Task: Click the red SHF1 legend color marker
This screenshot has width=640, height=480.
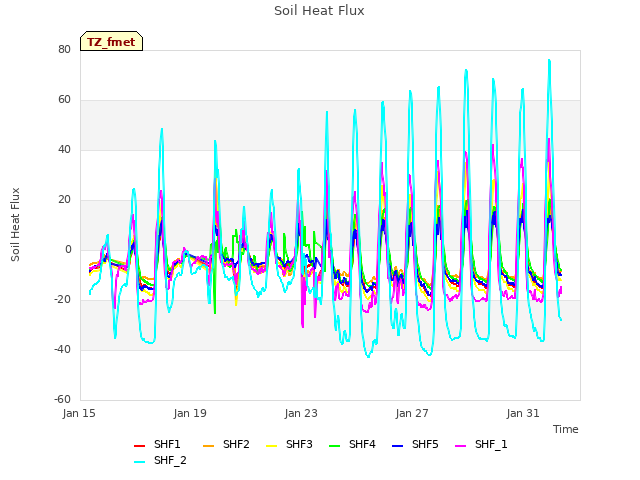Action: (140, 445)
